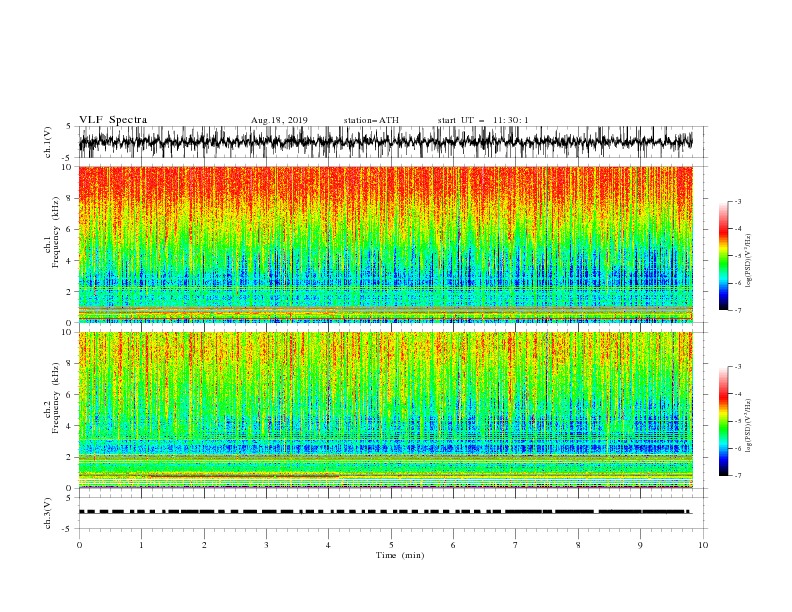Click the 'ch.1(V)' axis label
This screenshot has height=612, width=792.
(48, 142)
